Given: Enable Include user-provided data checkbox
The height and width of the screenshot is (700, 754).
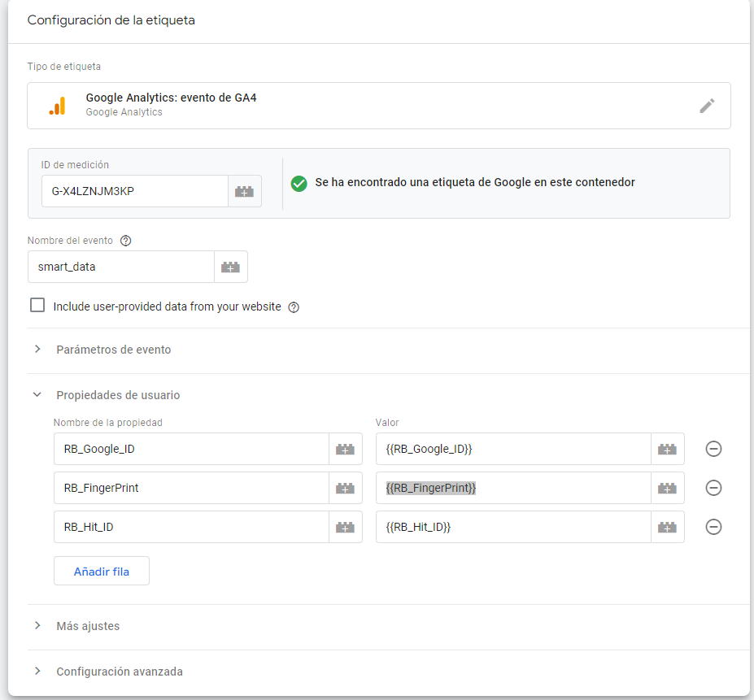Looking at the screenshot, I should click(37, 306).
